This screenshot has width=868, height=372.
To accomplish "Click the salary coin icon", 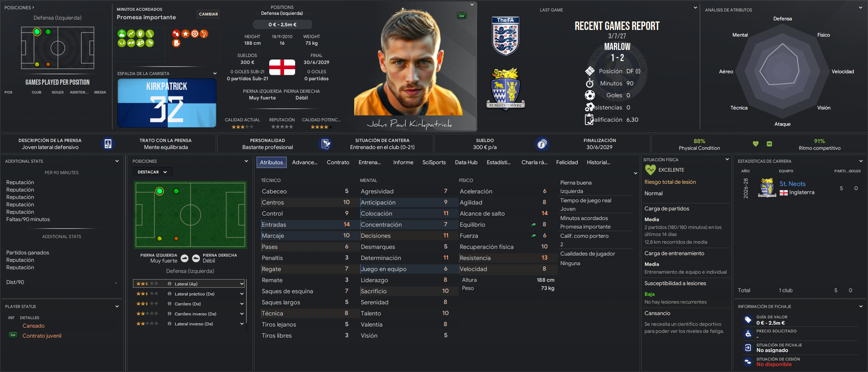I will 542,144.
